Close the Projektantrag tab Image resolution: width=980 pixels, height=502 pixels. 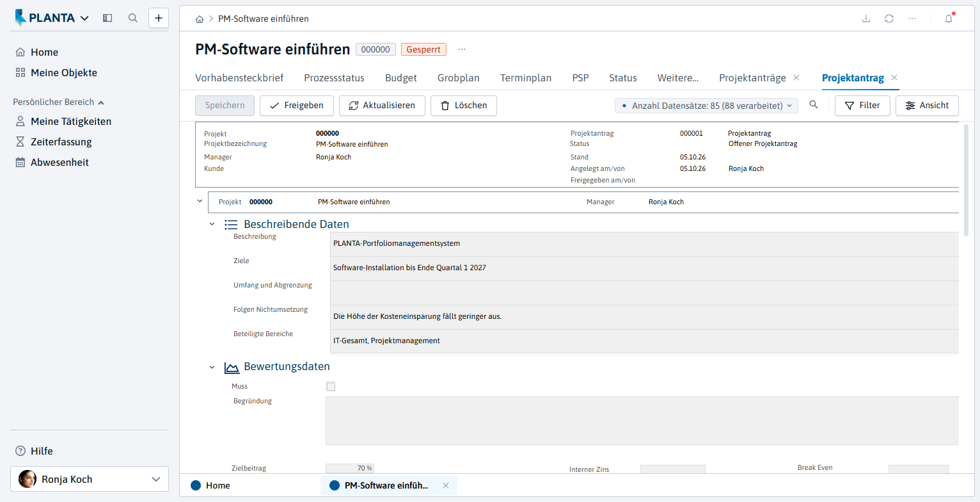[894, 77]
